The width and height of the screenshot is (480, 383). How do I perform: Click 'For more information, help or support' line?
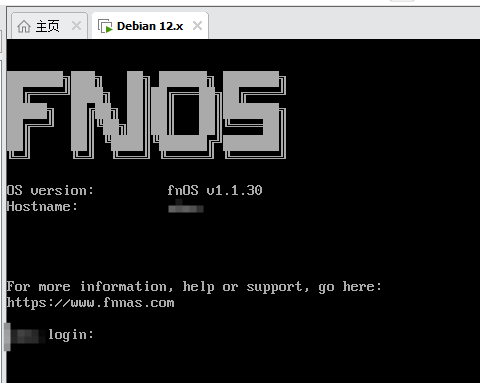194,287
